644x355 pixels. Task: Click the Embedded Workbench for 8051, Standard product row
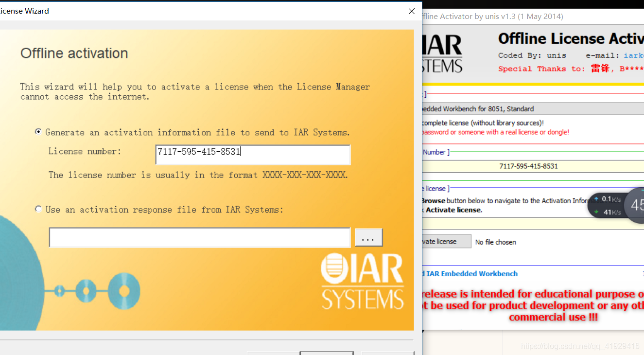[x=533, y=108]
